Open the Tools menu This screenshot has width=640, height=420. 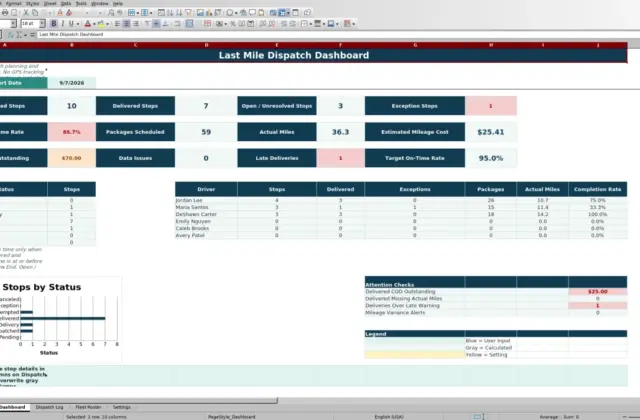(x=81, y=3)
